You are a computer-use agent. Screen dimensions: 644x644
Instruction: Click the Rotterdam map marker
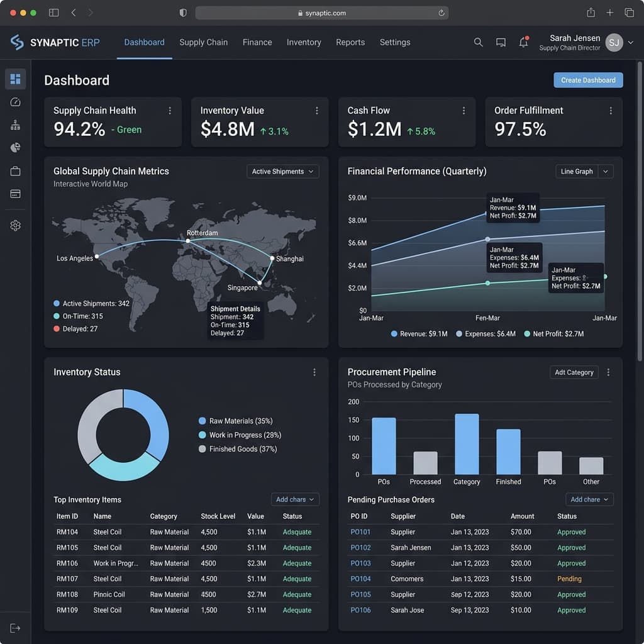click(187, 241)
